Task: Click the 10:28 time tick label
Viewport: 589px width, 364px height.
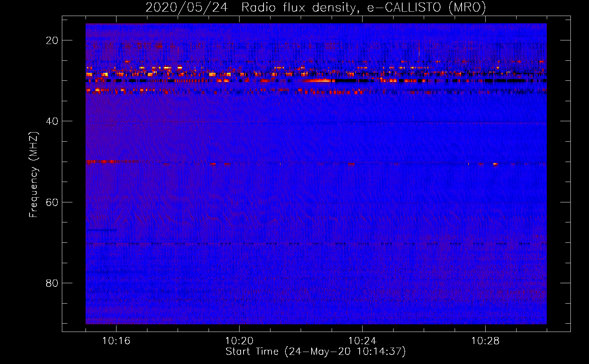Action: click(486, 341)
